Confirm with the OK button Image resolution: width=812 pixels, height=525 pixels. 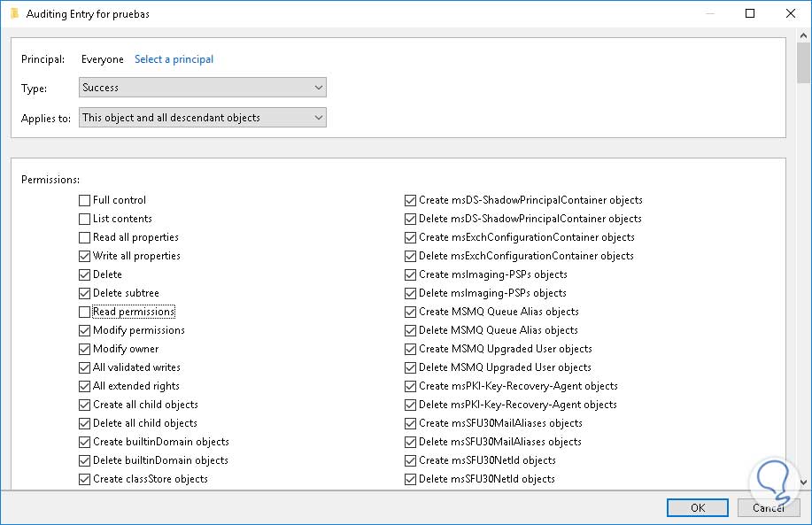click(x=698, y=508)
